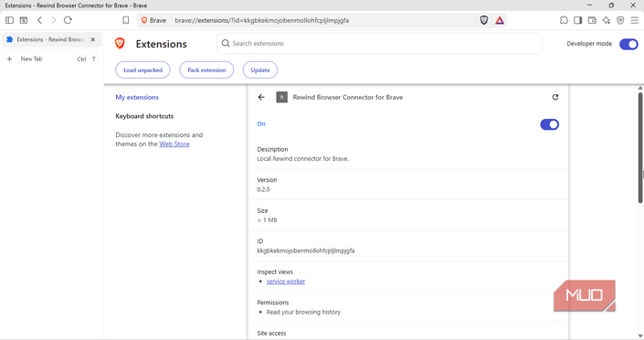644x340 pixels.
Task: Close the Extensions tab
Action: (x=93, y=39)
